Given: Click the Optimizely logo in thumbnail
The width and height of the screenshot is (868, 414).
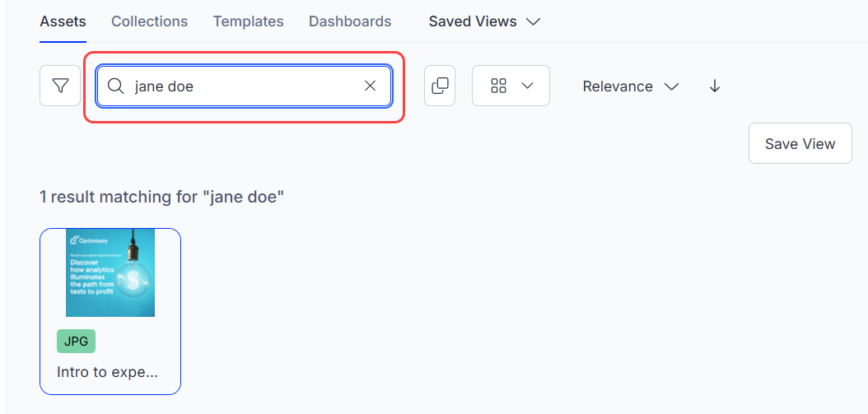Looking at the screenshot, I should click(x=89, y=240).
